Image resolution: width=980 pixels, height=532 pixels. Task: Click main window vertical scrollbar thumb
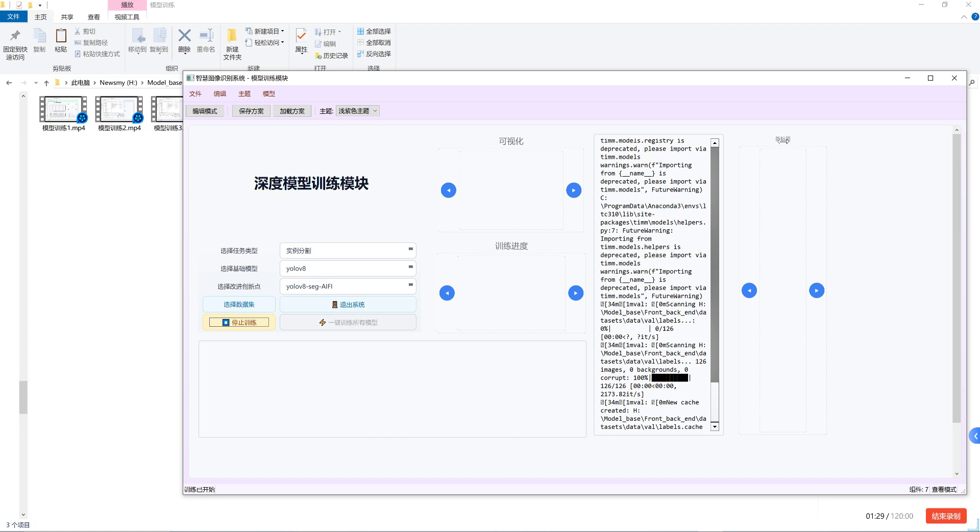(957, 278)
